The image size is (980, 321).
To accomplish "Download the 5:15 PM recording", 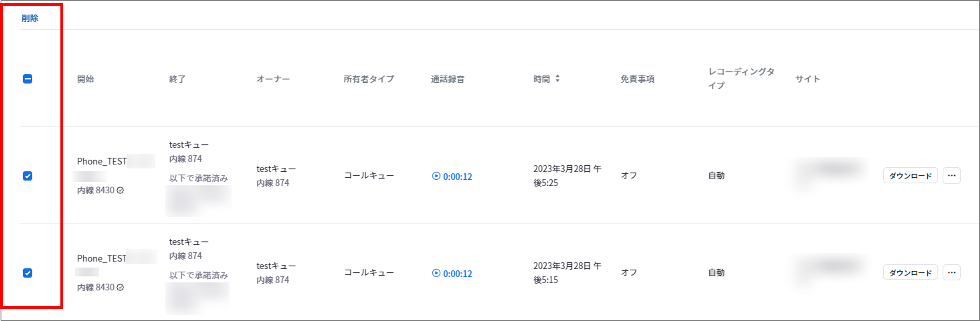I will pyautogui.click(x=910, y=273).
